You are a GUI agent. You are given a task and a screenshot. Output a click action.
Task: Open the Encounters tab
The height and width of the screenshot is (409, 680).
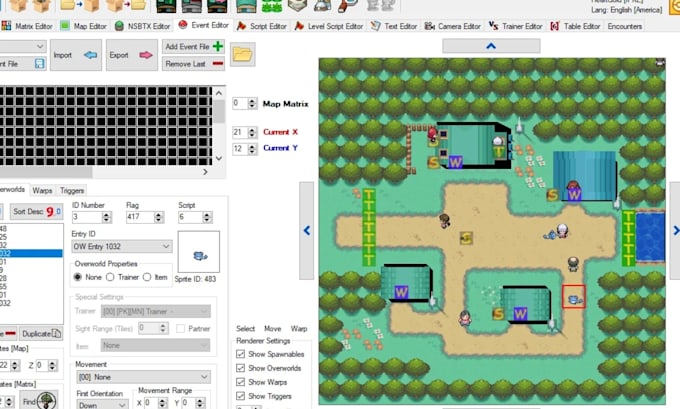pyautogui.click(x=624, y=26)
